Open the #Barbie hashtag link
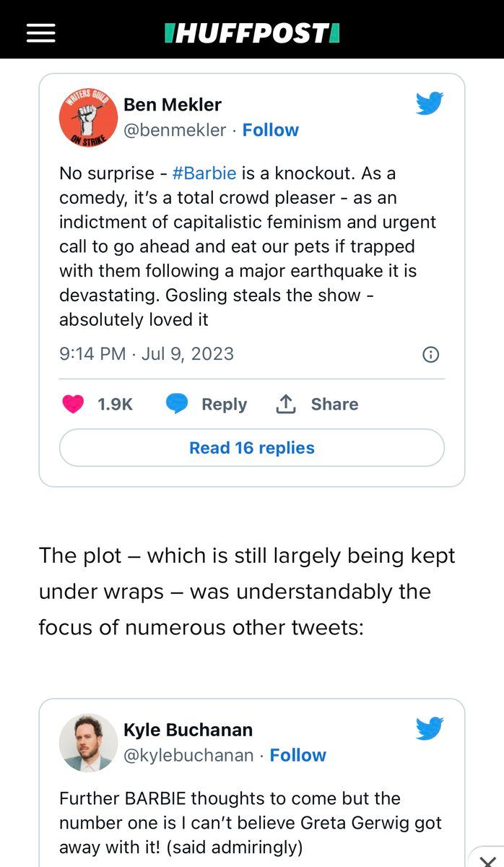 point(204,173)
